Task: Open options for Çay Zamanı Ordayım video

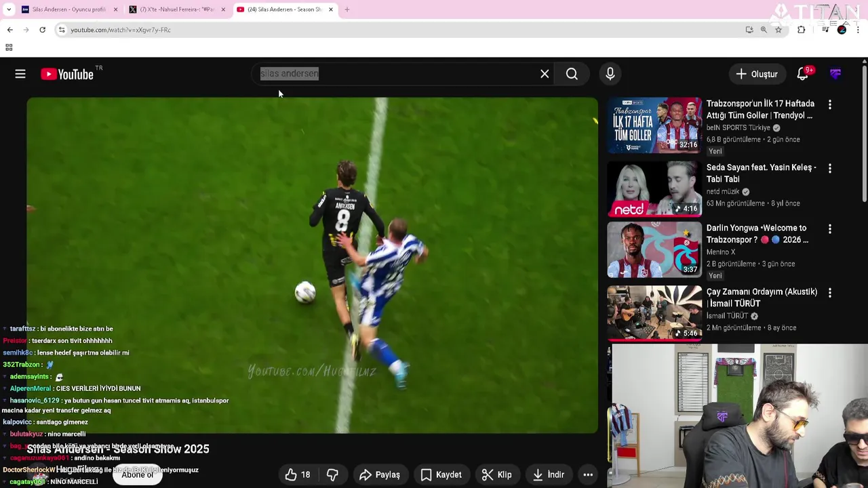Action: pos(829,293)
